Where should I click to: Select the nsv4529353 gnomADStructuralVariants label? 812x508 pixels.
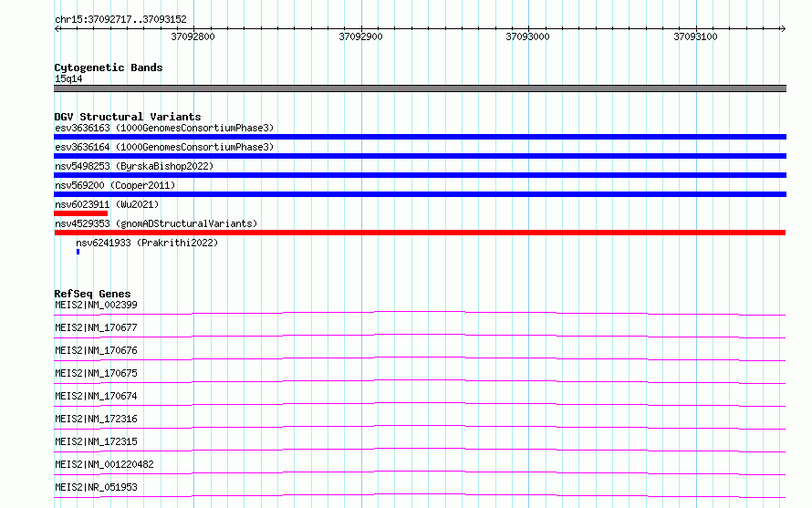click(156, 223)
